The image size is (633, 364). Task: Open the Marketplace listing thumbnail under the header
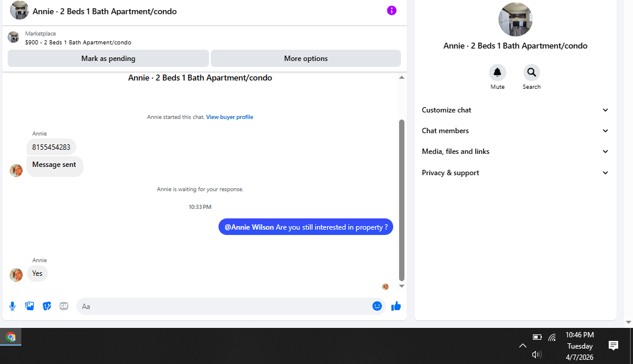pyautogui.click(x=14, y=37)
